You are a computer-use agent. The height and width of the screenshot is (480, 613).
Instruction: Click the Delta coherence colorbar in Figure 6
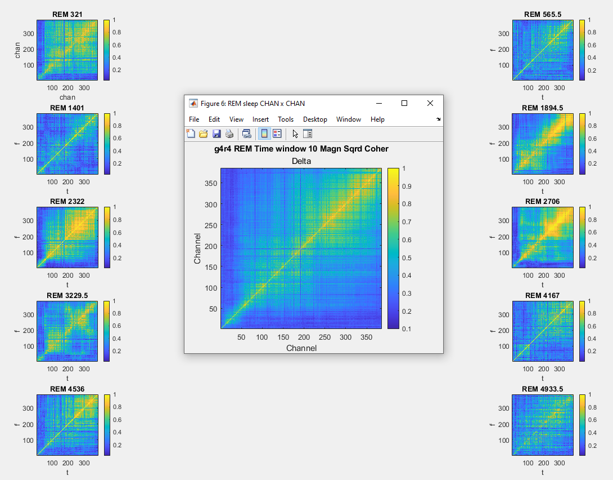393,249
